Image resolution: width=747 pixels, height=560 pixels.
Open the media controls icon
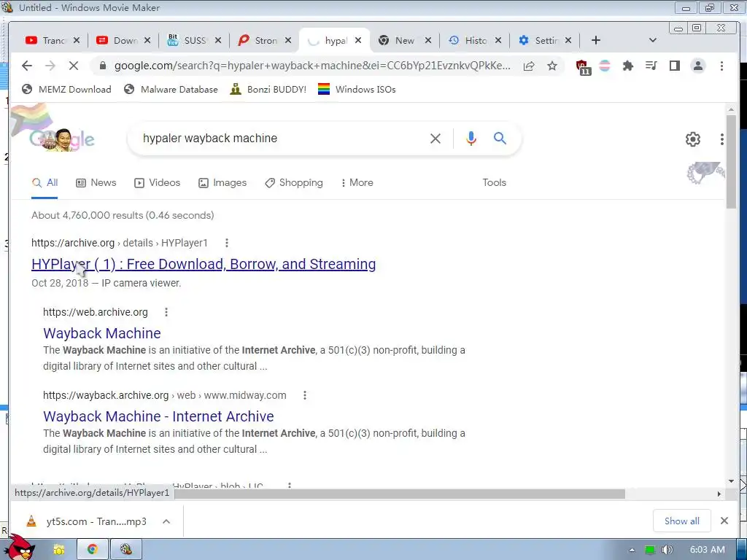point(651,66)
